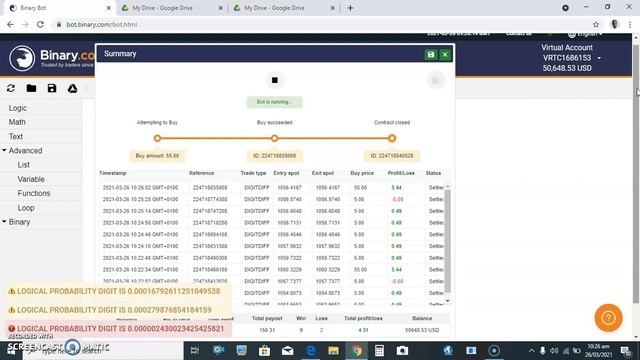Go back with the browser back arrow

(x=10, y=24)
